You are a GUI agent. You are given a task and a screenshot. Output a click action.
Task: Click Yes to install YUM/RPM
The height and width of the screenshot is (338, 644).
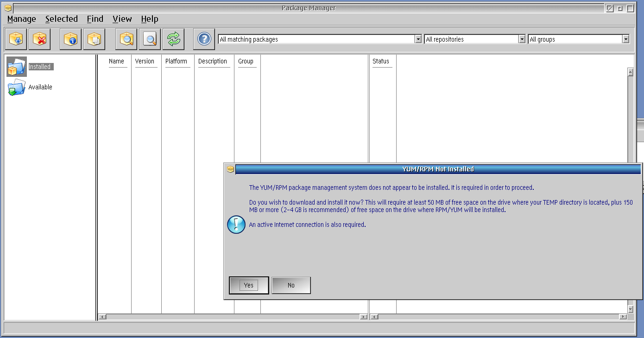(249, 285)
